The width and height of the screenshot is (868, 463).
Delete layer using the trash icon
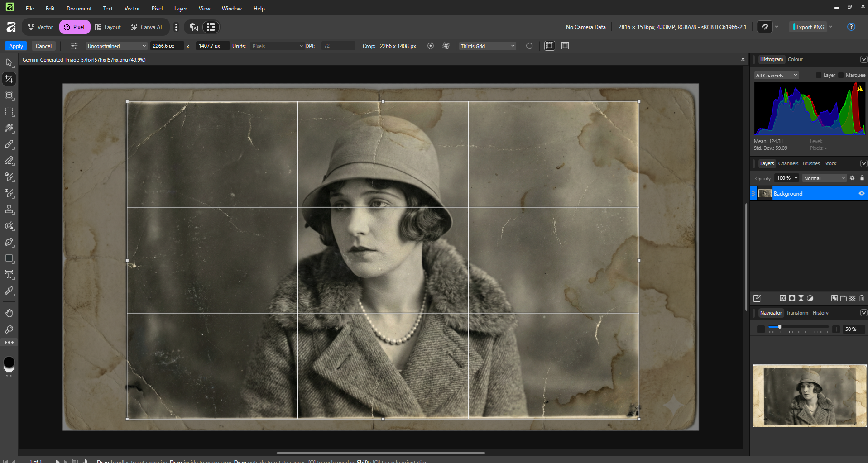tap(862, 298)
